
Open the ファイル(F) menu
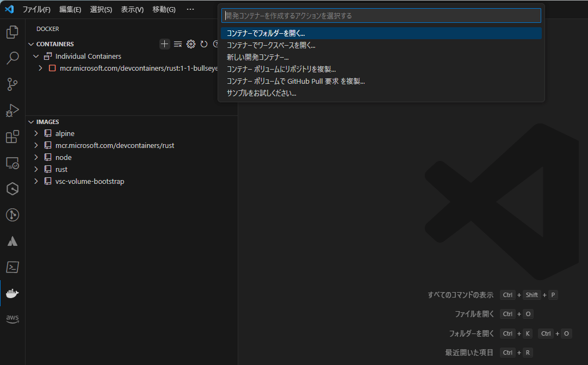point(36,9)
